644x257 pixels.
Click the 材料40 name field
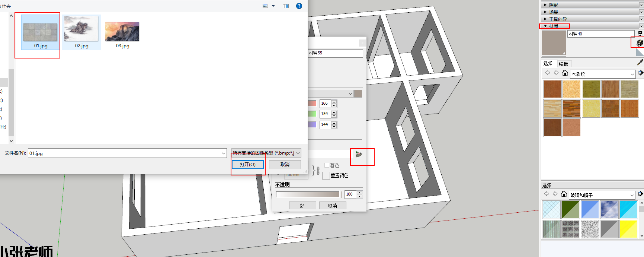pos(601,34)
